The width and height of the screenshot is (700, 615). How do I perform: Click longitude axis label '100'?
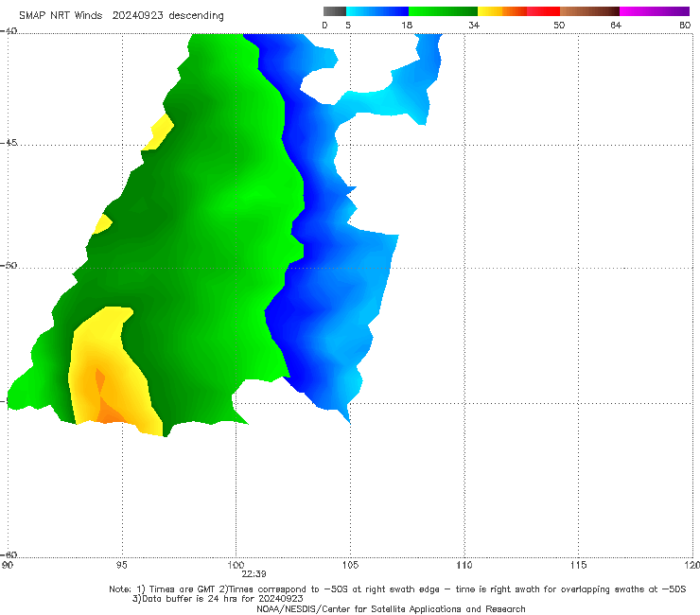point(236,565)
